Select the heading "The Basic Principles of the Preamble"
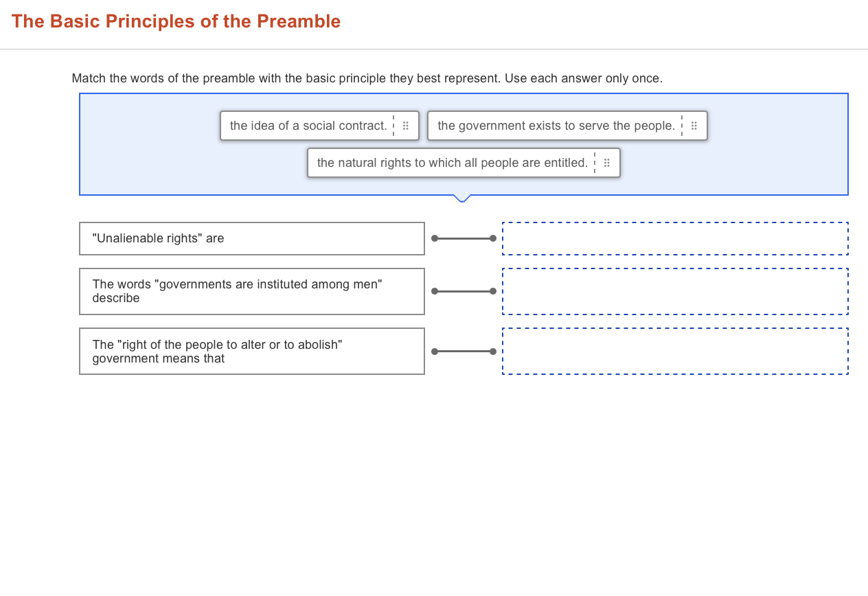 coord(176,21)
